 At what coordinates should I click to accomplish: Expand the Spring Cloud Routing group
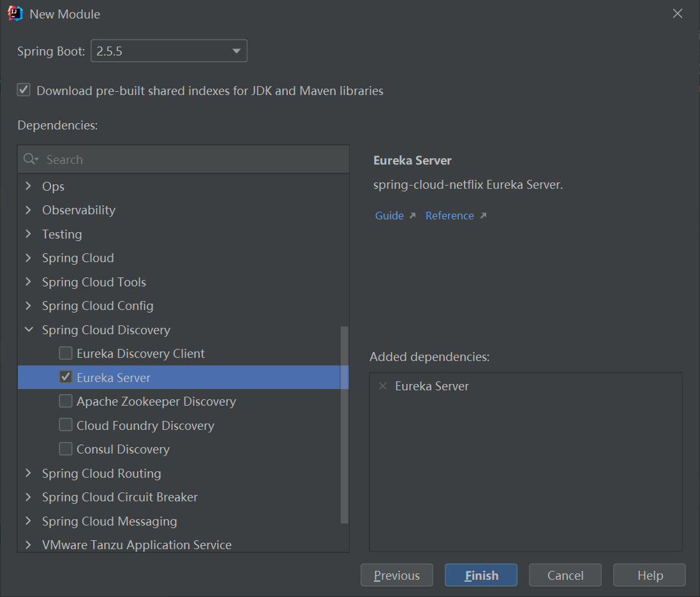[x=29, y=473]
